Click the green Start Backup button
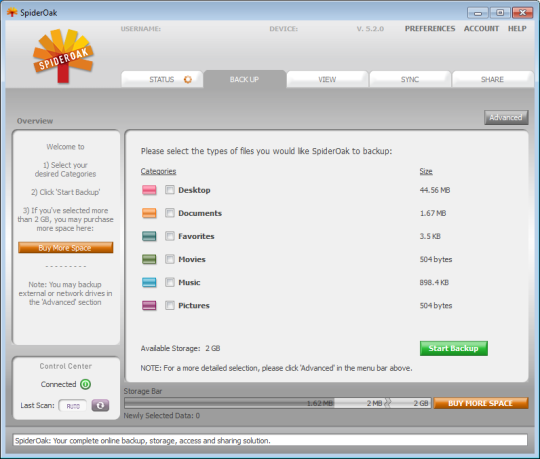 pyautogui.click(x=454, y=348)
